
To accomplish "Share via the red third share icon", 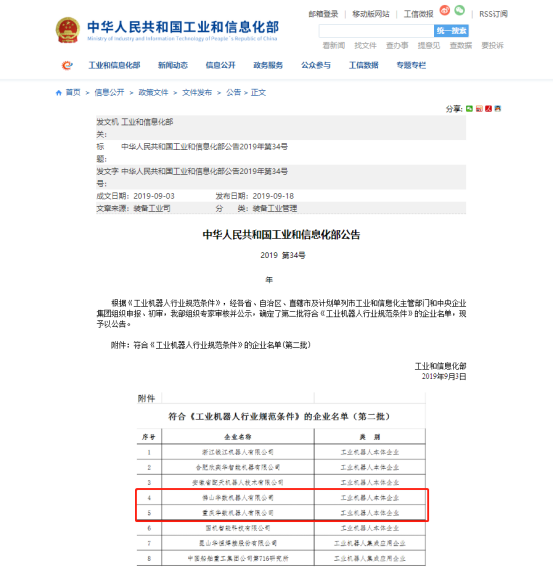I will click(x=488, y=109).
